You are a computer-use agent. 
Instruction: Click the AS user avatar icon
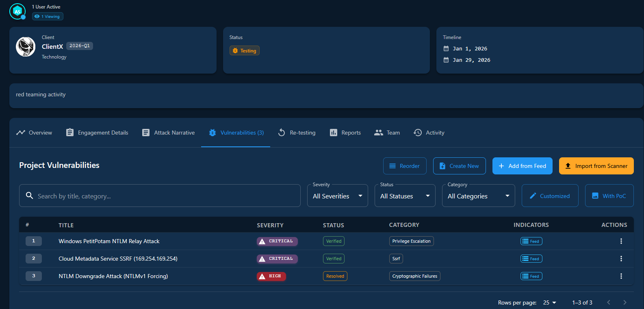[17, 11]
